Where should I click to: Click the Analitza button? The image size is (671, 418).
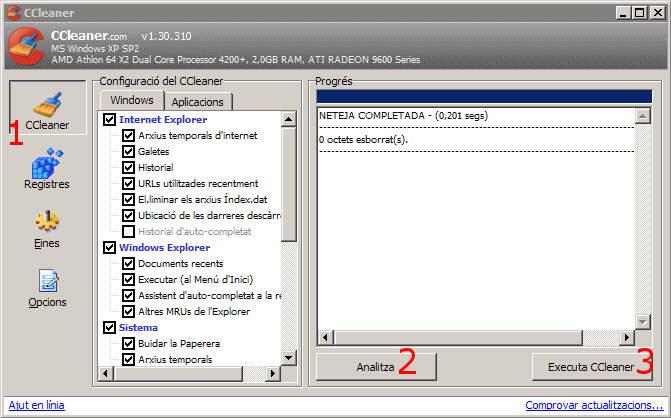[376, 367]
